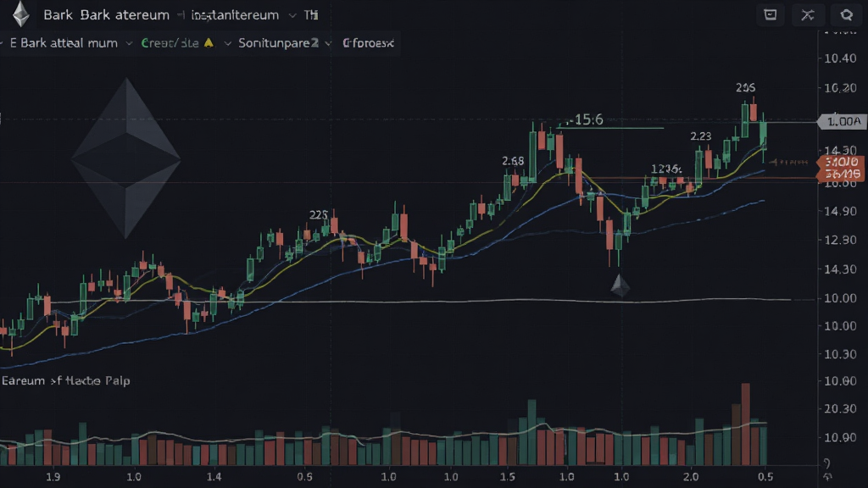Select the Cforoesx toolbar item
The width and height of the screenshot is (868, 488).
click(x=368, y=43)
